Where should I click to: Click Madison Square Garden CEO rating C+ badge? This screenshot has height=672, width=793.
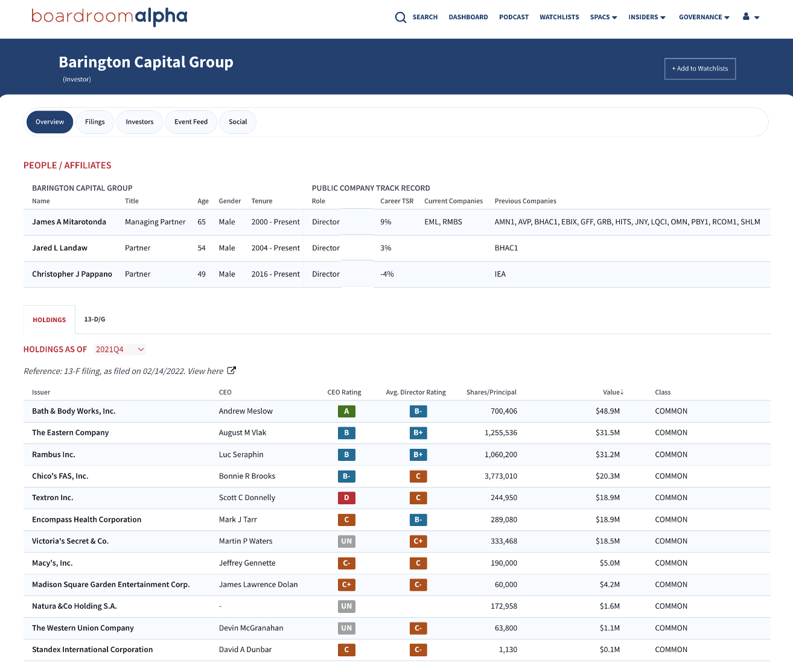coord(346,585)
